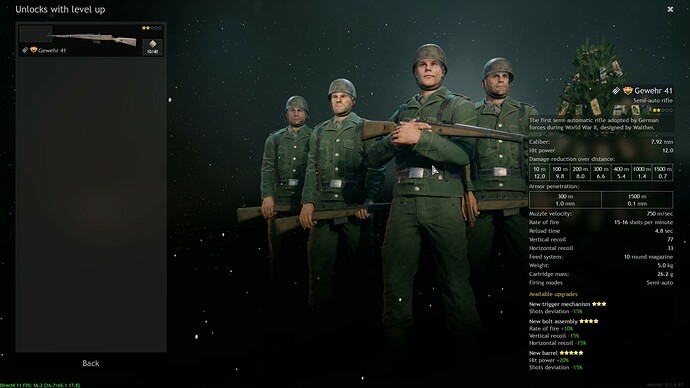
Task: Click the 10 m damage cell
Action: pyautogui.click(x=540, y=172)
